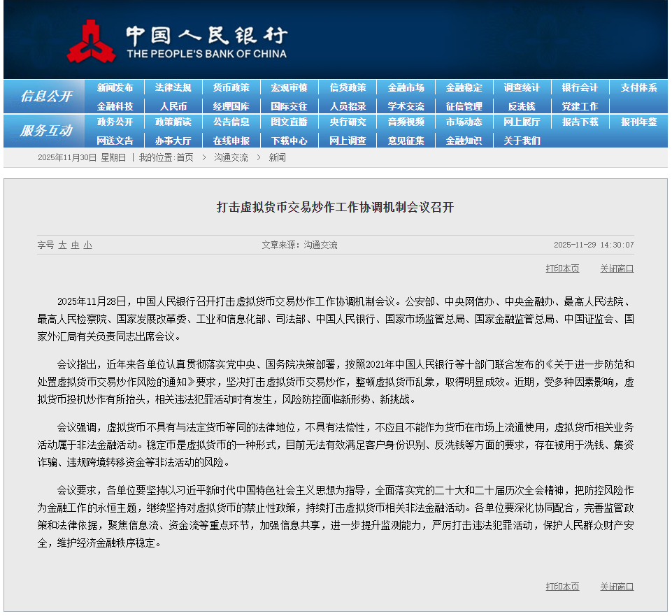Image resolution: width=672 pixels, height=616 pixels.
Task: Click 新闻 breadcrumb link
Action: tap(278, 158)
